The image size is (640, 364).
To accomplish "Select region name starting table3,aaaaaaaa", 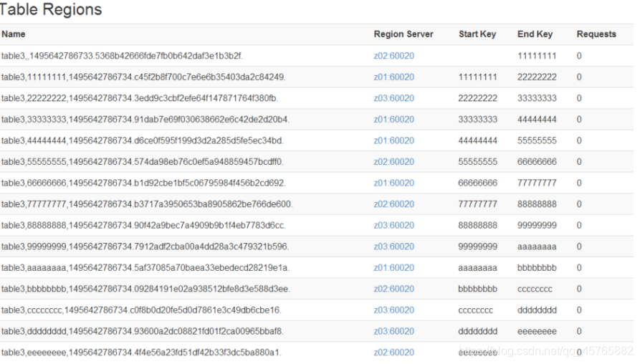I will tap(145, 268).
